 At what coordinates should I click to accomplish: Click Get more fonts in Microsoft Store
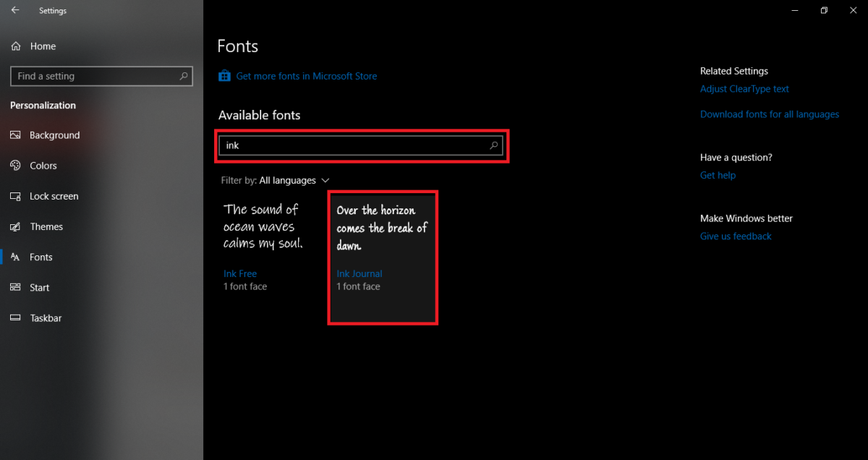tap(307, 76)
